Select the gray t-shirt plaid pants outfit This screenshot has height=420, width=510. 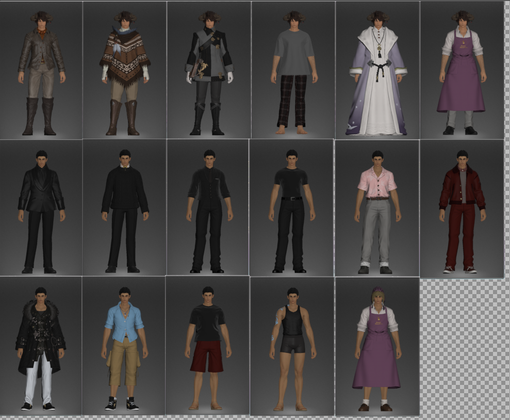293,70
